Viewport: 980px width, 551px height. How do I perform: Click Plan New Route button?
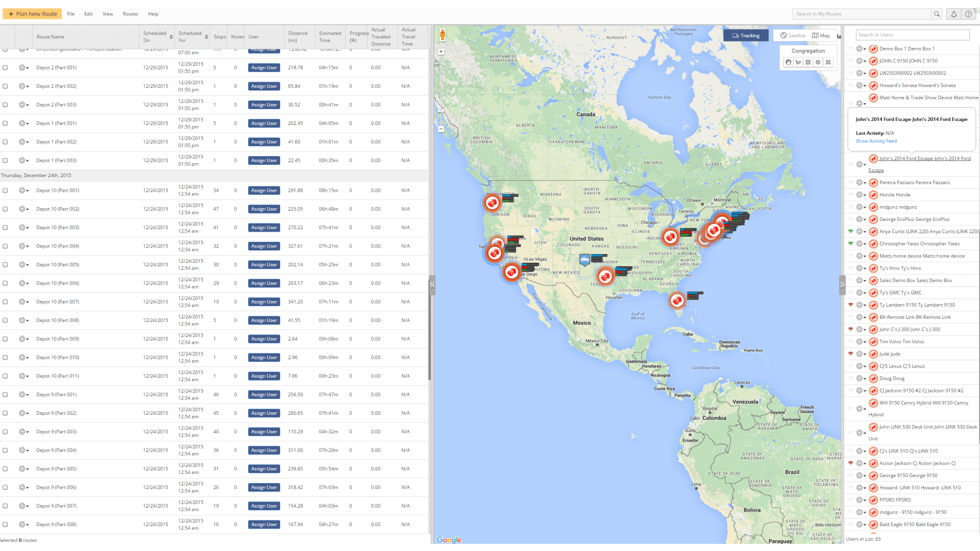(32, 14)
